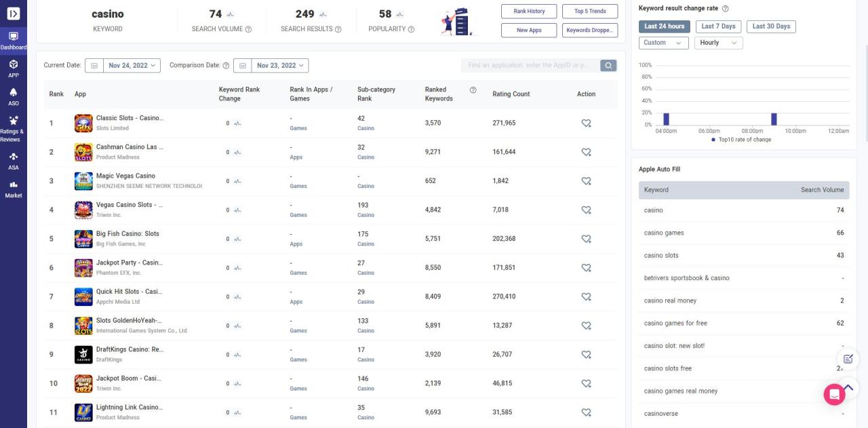Click the Ranked Keywords help icon
This screenshot has width=868, height=428.
click(x=473, y=90)
